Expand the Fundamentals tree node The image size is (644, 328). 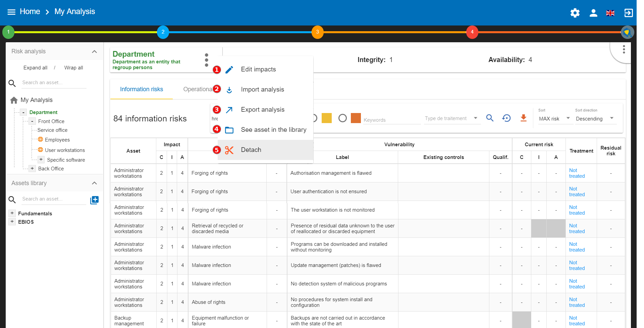coord(12,213)
